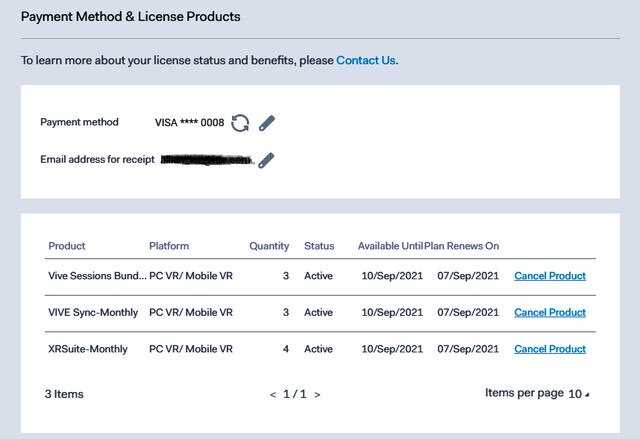Click the Platform column header

(169, 246)
